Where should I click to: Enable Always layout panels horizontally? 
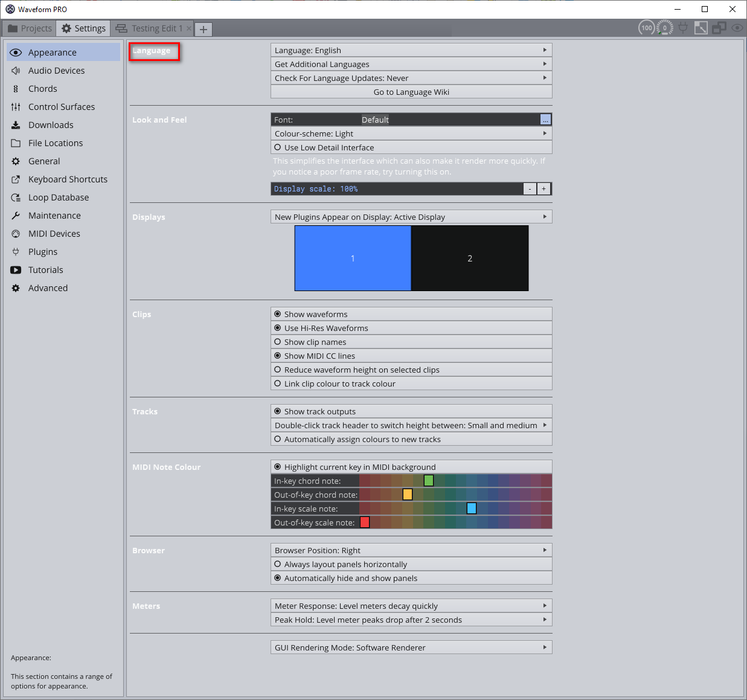click(411, 564)
